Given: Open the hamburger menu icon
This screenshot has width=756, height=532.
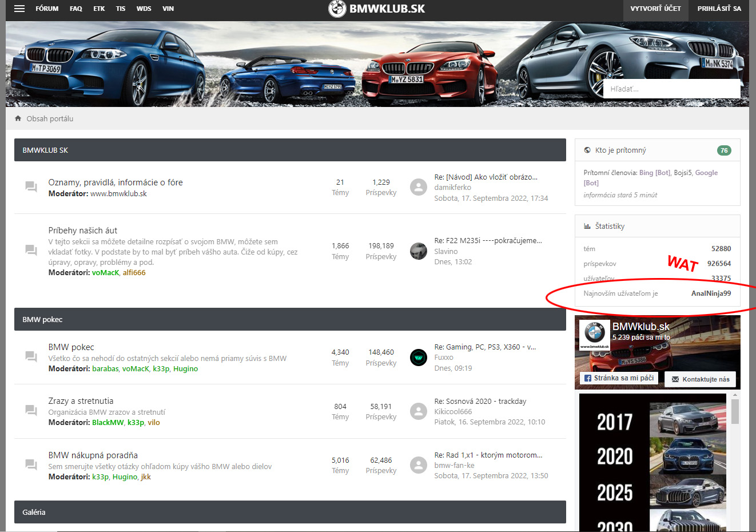Looking at the screenshot, I should pos(19,9).
